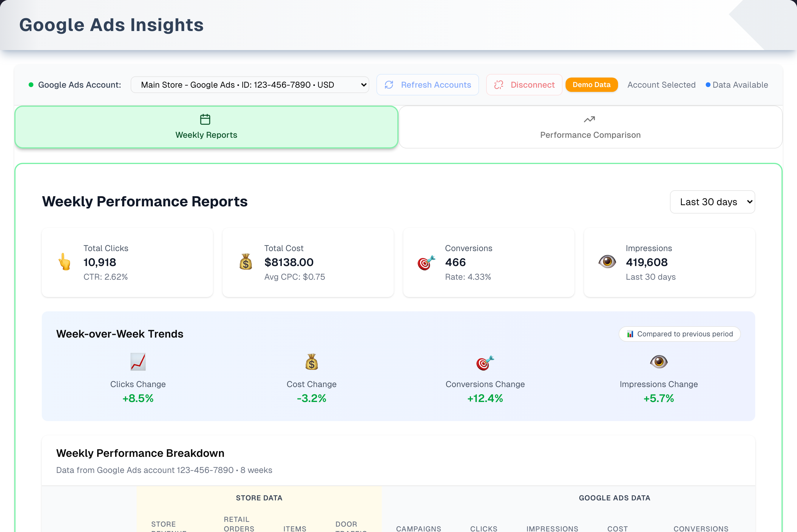Open the Google Ads account dropdown
This screenshot has width=797, height=532.
tap(250, 85)
